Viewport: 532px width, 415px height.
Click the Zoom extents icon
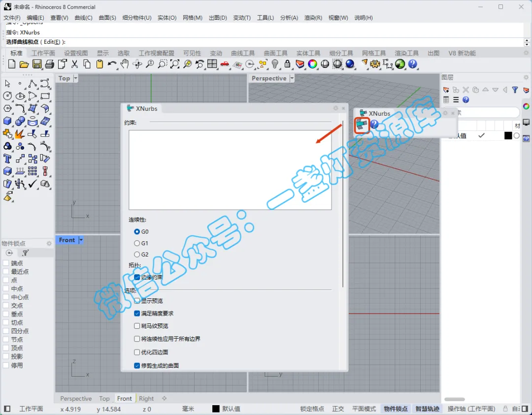point(175,64)
